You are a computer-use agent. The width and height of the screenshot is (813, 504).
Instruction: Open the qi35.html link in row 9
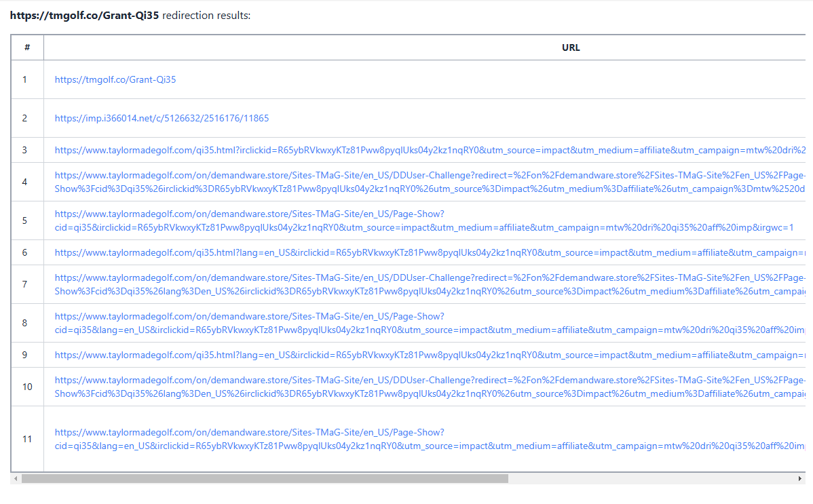click(430, 355)
